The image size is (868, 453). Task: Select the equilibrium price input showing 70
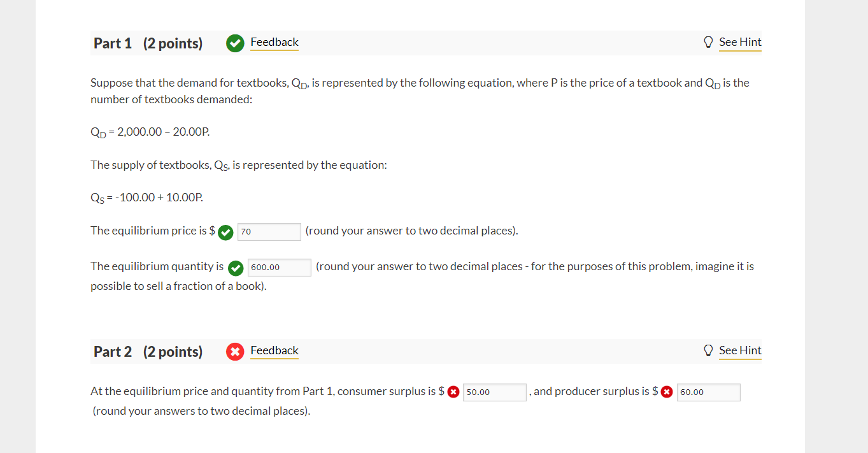pos(269,232)
